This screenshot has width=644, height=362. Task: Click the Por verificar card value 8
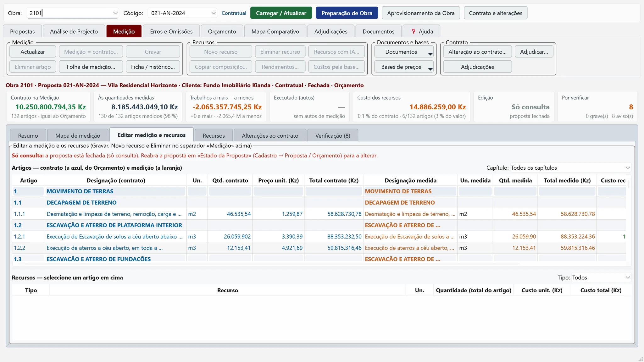[x=631, y=107]
